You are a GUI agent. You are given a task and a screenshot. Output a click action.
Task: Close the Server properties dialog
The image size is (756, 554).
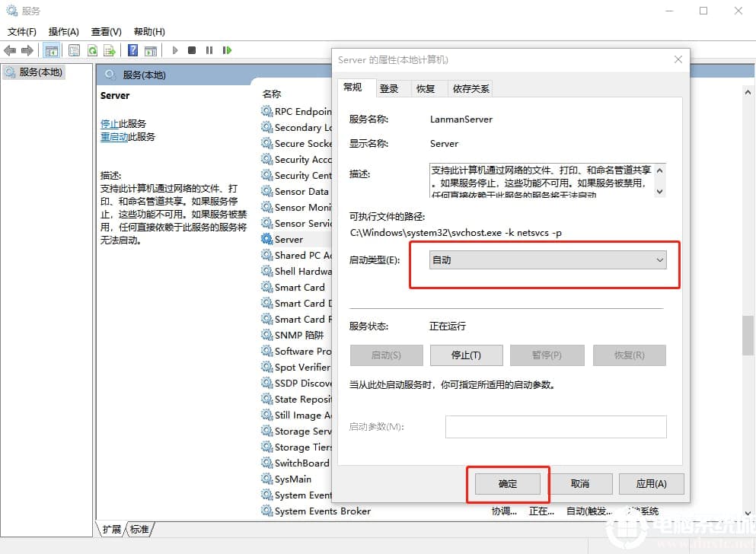[x=678, y=59]
